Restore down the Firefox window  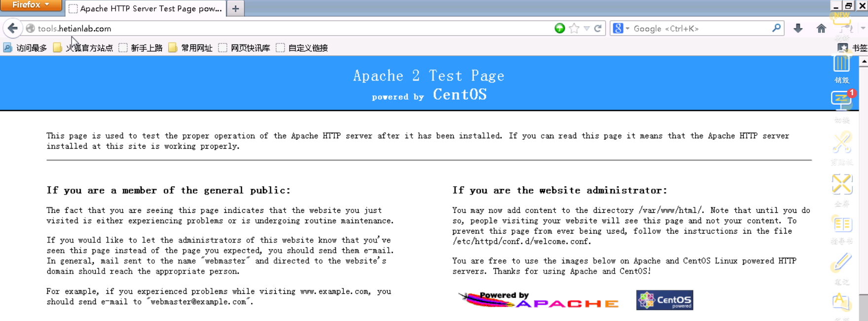tap(849, 5)
